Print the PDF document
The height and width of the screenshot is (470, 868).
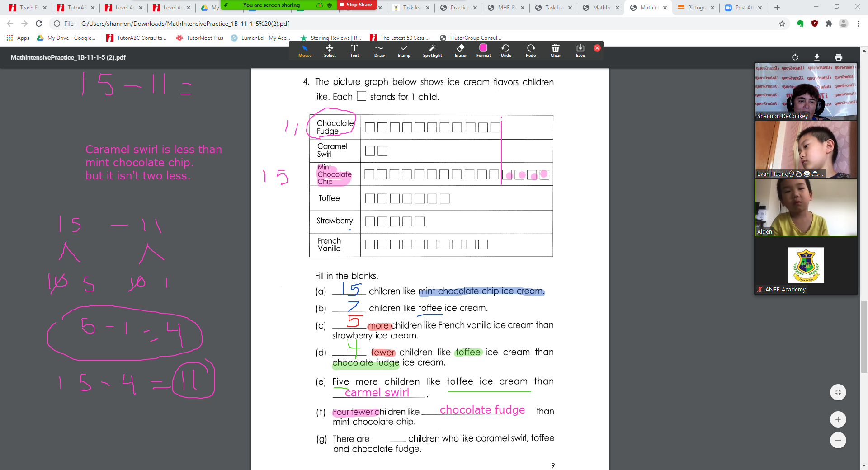tap(839, 57)
